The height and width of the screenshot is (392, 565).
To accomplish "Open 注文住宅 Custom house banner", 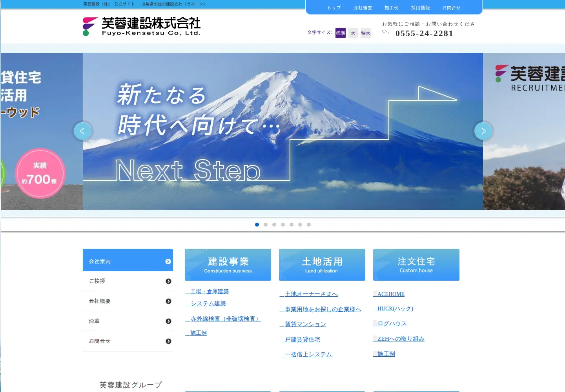I will pyautogui.click(x=416, y=265).
